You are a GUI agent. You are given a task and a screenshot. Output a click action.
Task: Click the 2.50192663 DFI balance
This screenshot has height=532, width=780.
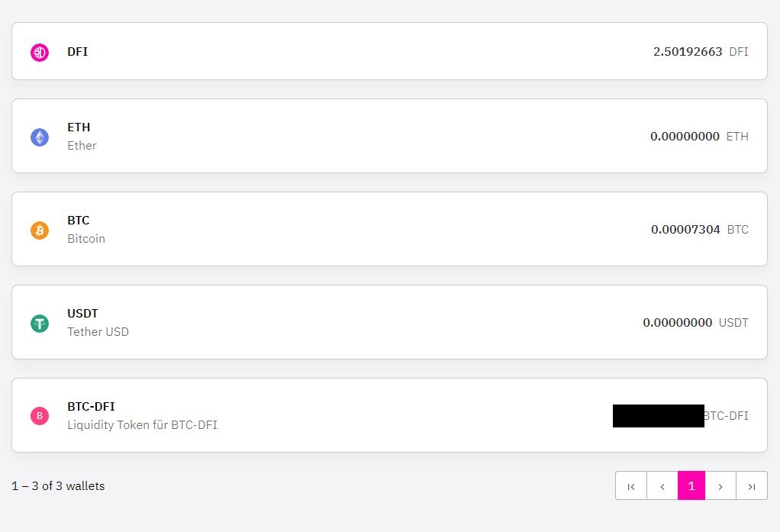tap(701, 52)
